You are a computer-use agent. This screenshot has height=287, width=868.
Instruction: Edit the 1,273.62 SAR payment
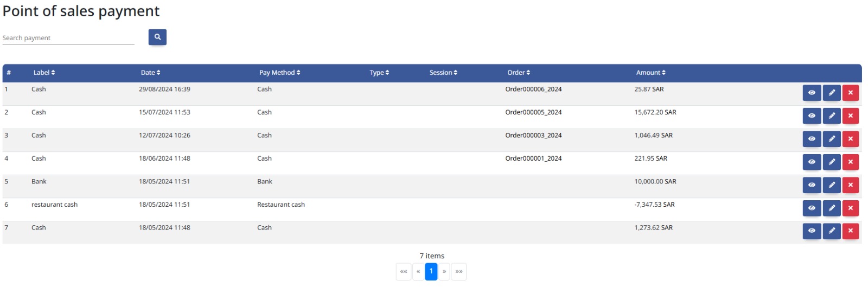click(832, 231)
